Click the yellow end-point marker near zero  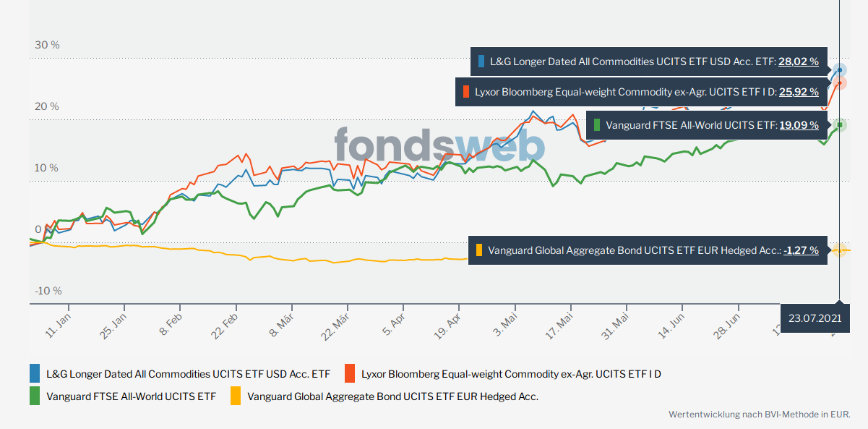click(x=839, y=250)
